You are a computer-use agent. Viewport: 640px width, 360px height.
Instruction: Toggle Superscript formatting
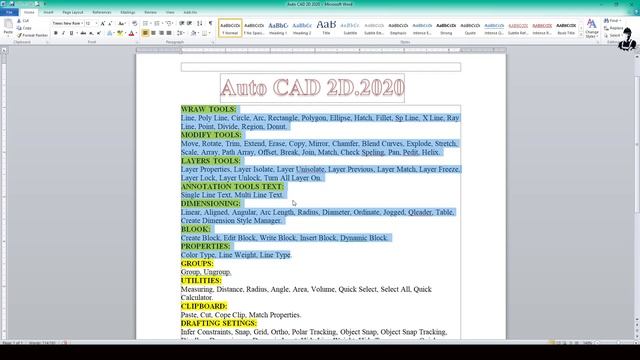[99, 33]
